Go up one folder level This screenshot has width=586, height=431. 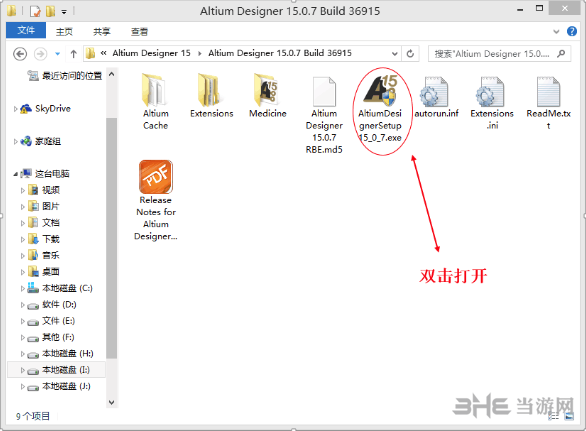click(x=73, y=54)
